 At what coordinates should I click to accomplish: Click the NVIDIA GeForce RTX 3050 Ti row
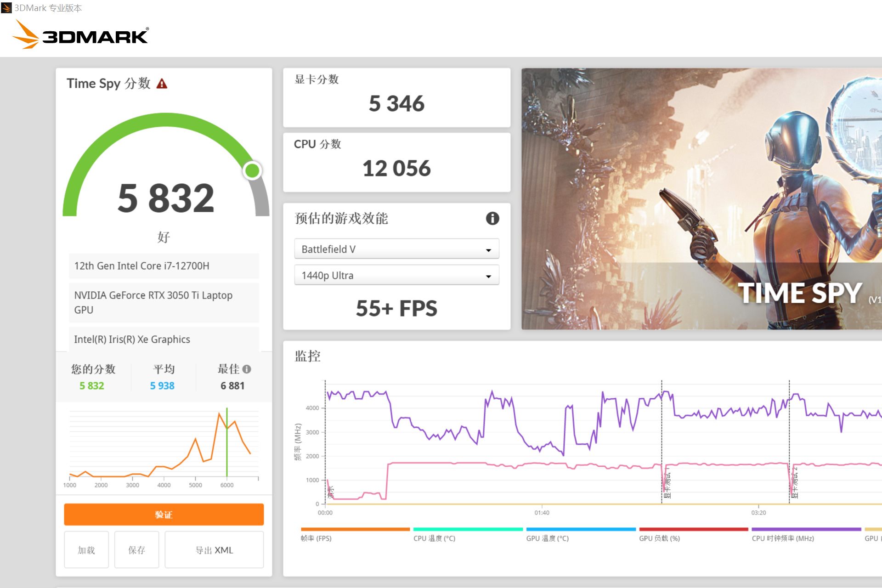coord(164,302)
